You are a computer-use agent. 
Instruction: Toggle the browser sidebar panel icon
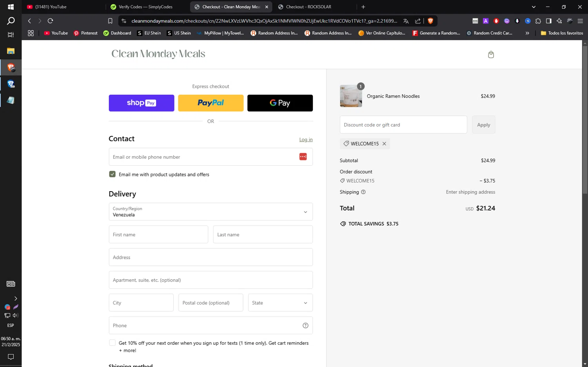pyautogui.click(x=549, y=21)
